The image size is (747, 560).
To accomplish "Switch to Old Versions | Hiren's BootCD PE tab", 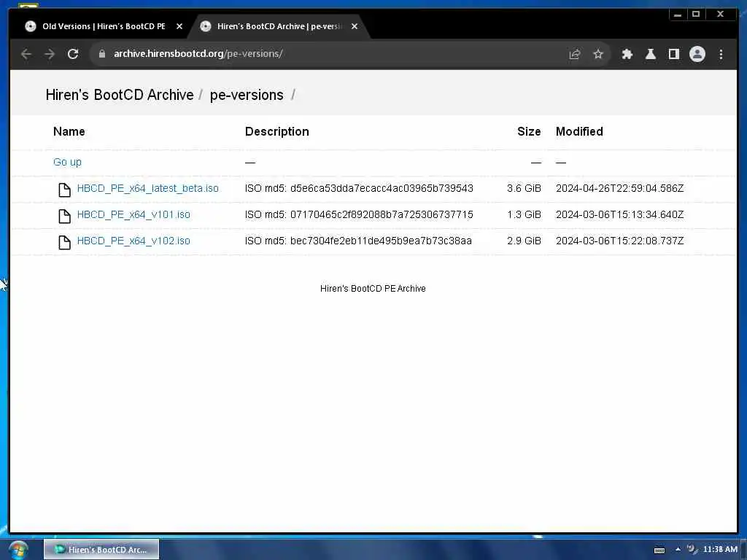I will (104, 27).
